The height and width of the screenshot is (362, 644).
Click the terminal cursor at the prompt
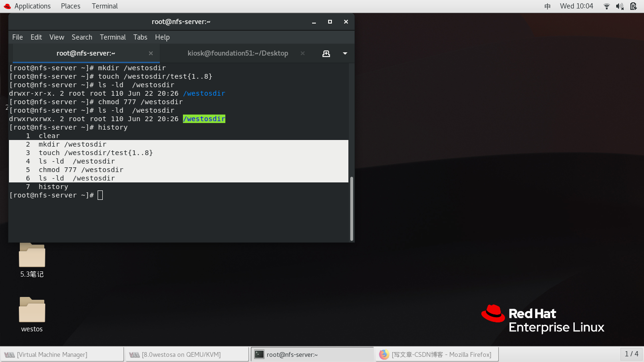[x=100, y=195]
